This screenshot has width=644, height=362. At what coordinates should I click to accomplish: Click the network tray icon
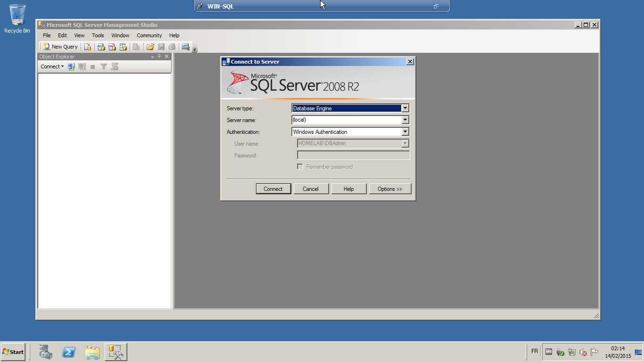click(572, 352)
